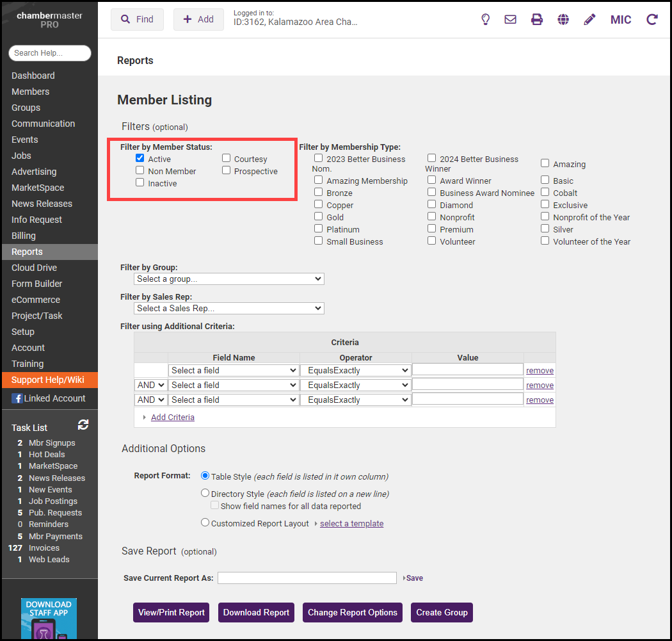The image size is (672, 641).
Task: Refresh the Task List with sync icon
Action: [x=83, y=425]
